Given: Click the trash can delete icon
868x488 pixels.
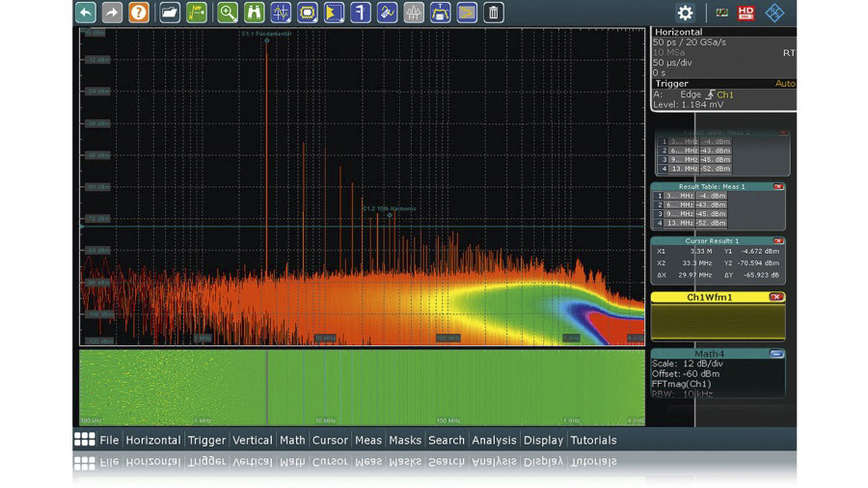Looking at the screenshot, I should [x=493, y=13].
